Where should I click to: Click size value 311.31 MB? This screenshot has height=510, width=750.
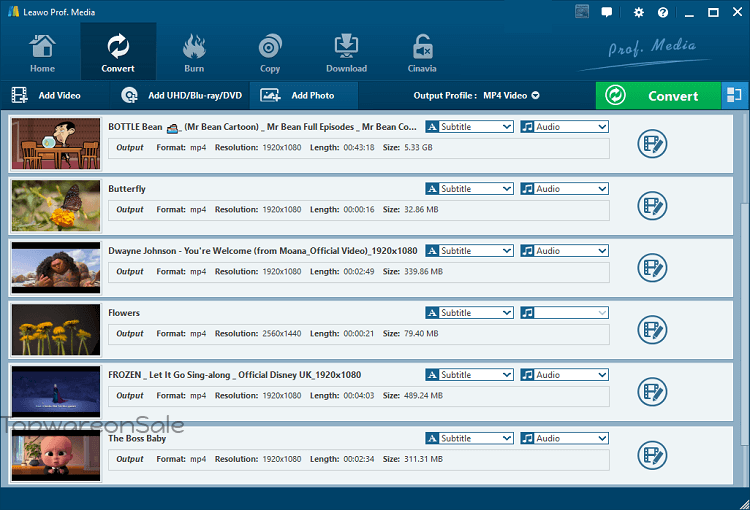coord(423,459)
